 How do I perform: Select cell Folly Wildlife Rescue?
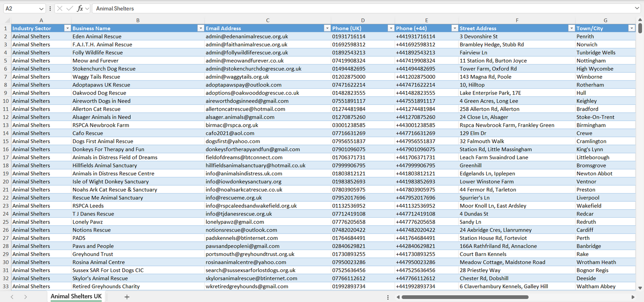point(138,53)
